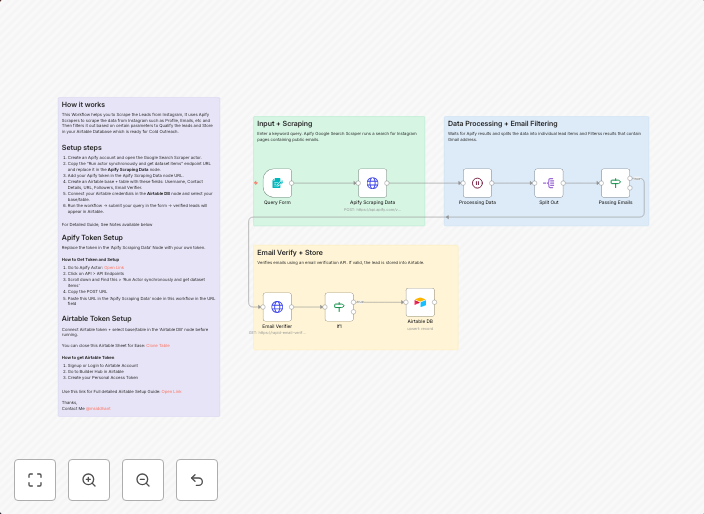Click the Setup steps heading
The height and width of the screenshot is (514, 704).
tap(81, 148)
